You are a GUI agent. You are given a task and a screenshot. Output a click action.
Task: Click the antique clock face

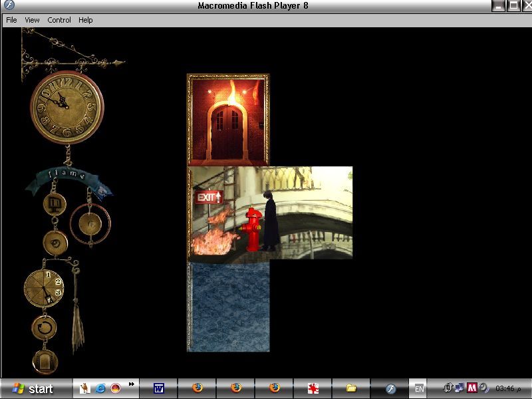[67, 108]
